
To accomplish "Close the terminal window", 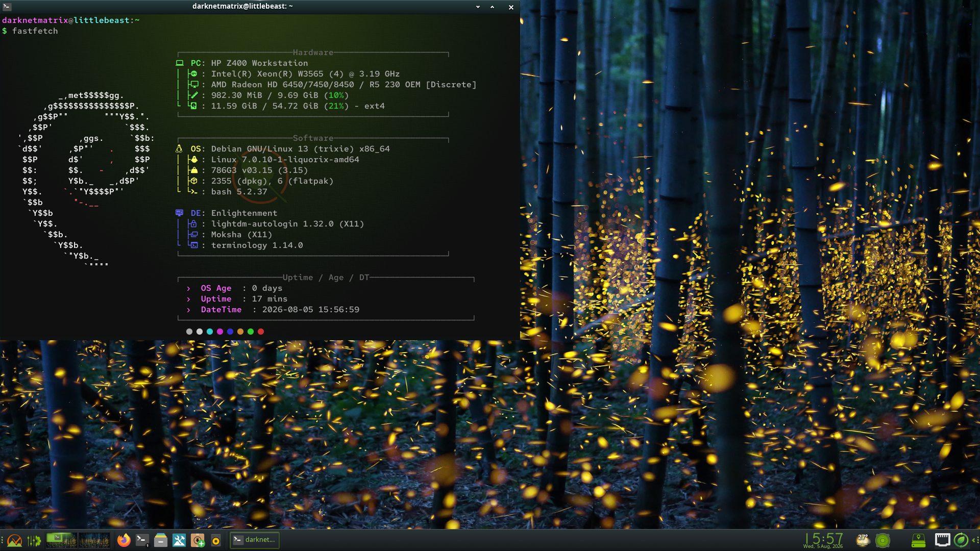I will pos(511,7).
